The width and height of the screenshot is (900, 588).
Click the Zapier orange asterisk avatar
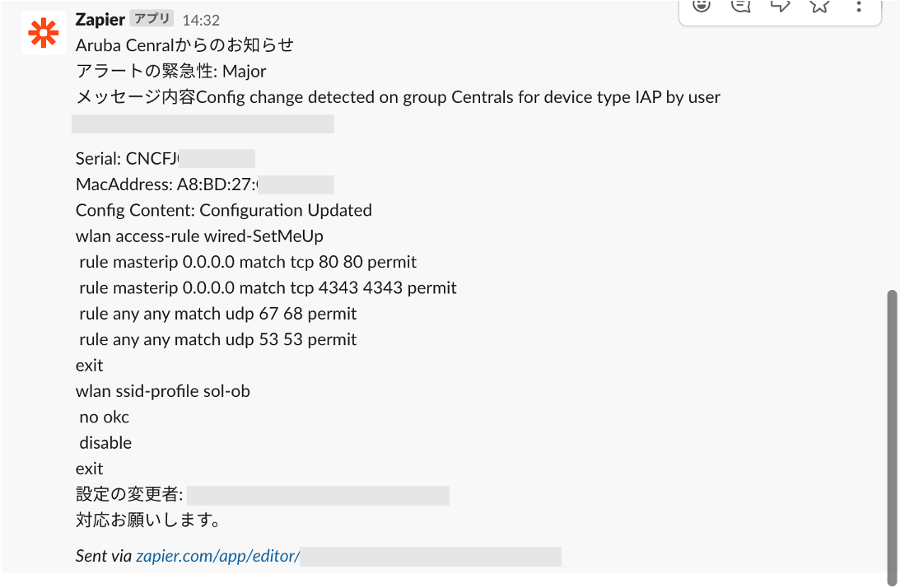44,33
